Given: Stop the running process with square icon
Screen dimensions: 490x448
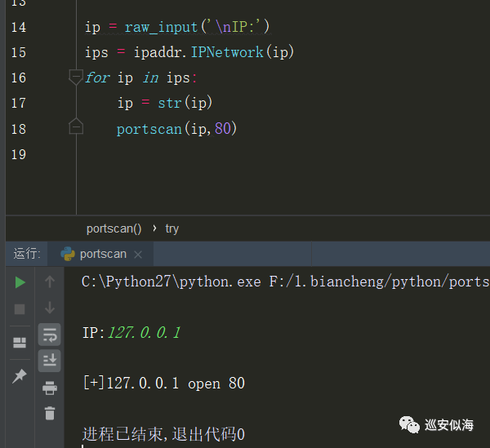Looking at the screenshot, I should 20,309.
